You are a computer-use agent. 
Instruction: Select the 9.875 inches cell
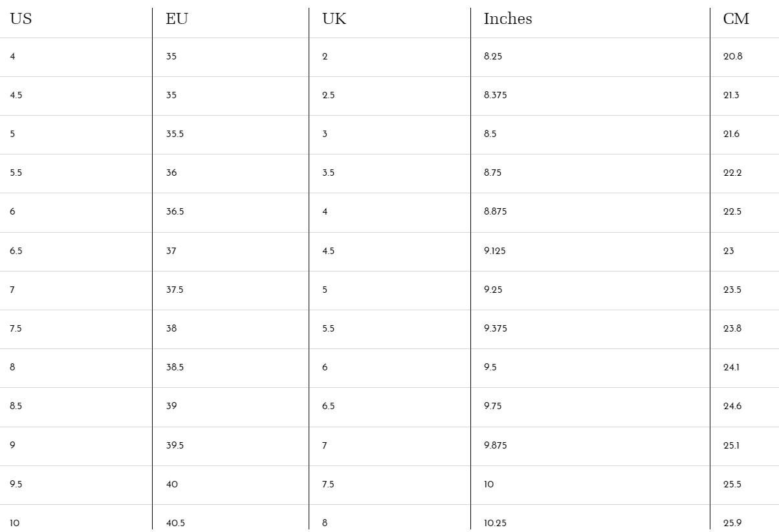[495, 445]
